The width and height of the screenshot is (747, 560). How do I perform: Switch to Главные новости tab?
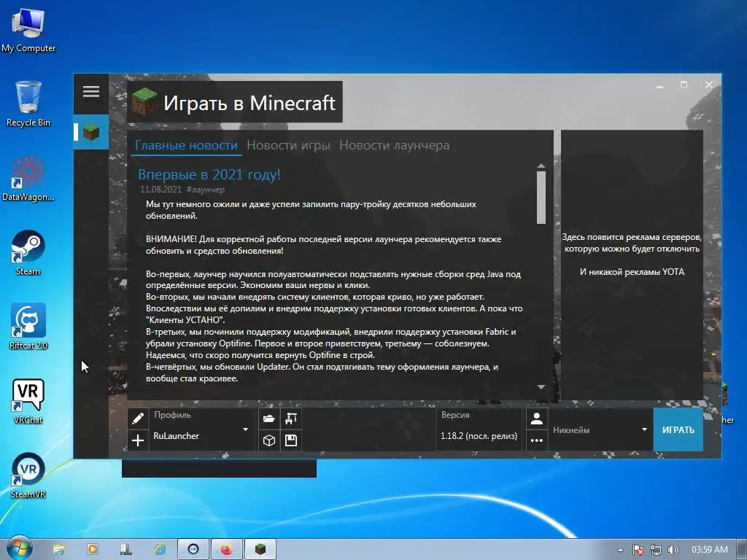(186, 145)
